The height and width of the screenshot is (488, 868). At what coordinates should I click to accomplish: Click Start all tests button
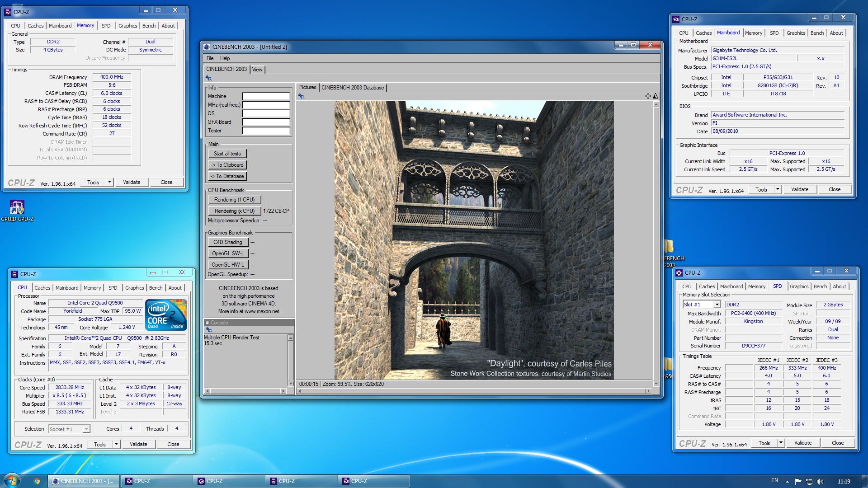coord(227,154)
